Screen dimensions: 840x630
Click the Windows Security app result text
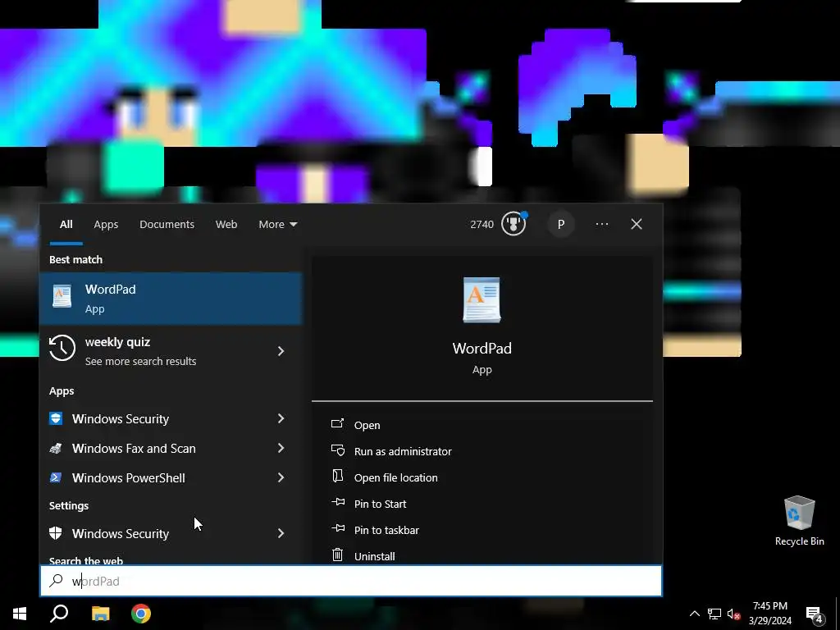tap(121, 419)
